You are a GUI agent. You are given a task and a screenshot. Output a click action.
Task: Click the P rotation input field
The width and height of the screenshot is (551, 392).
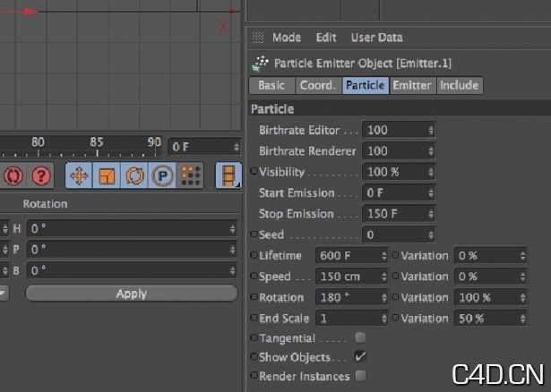(x=132, y=250)
